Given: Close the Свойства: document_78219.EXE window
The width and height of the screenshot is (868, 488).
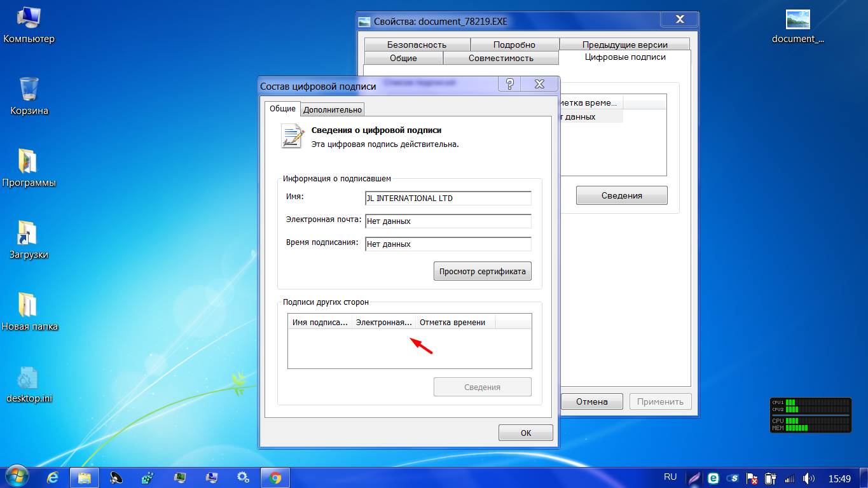Looking at the screenshot, I should [x=679, y=20].
